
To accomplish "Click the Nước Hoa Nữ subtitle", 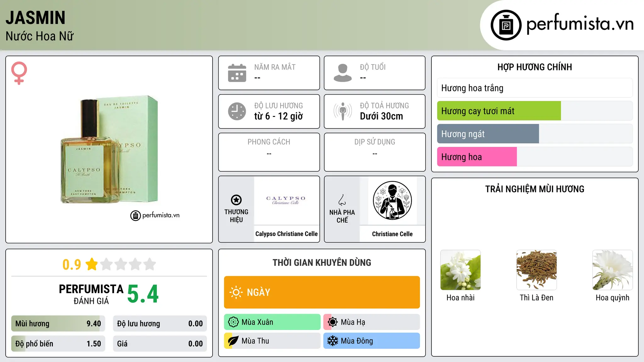I will (40, 36).
